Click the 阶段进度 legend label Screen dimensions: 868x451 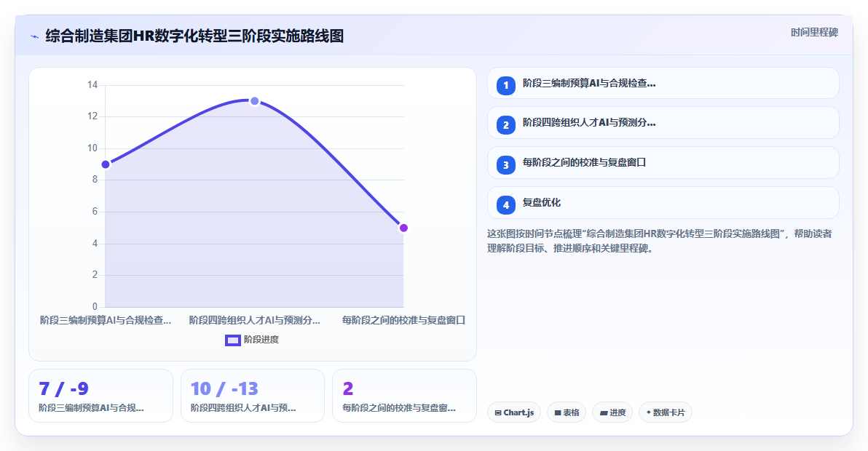click(261, 340)
